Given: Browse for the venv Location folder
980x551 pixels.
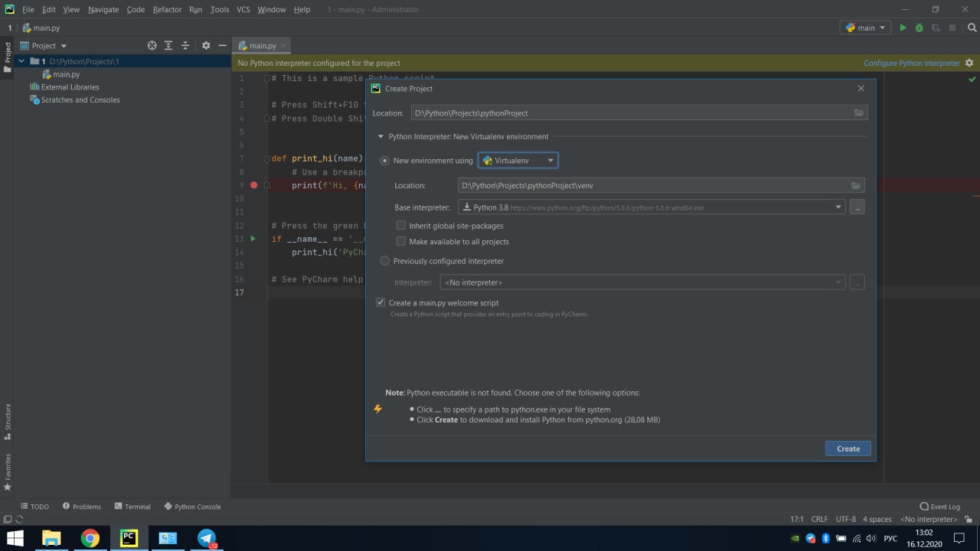Looking at the screenshot, I should tap(856, 185).
